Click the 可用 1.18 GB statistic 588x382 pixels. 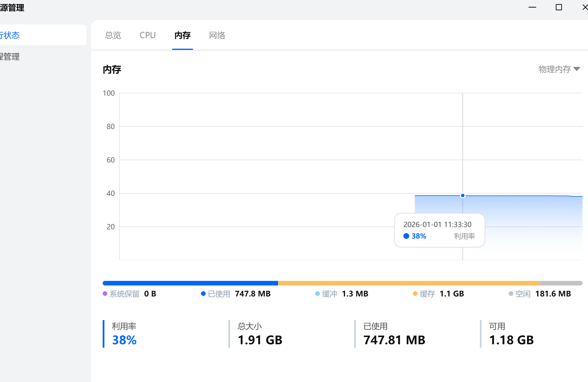click(511, 340)
